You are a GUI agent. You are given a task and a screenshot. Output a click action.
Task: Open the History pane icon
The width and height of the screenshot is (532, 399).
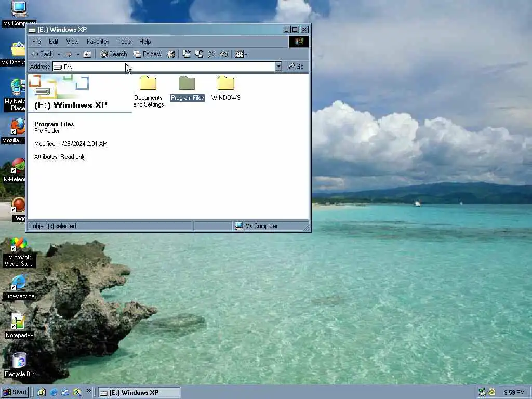[171, 54]
